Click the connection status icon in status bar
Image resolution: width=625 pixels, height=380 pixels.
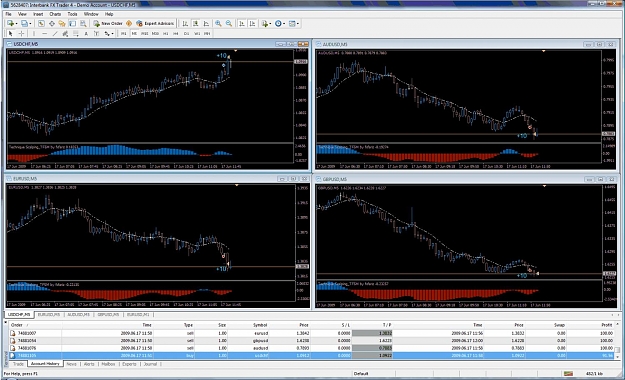(x=568, y=374)
